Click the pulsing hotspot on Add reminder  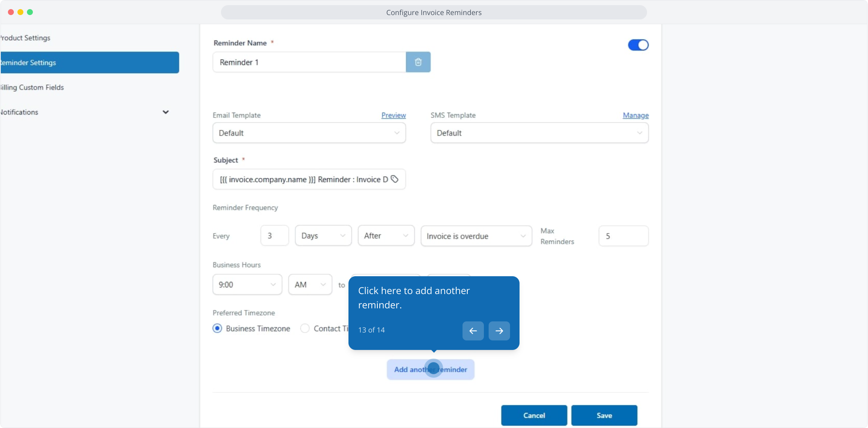(x=434, y=369)
